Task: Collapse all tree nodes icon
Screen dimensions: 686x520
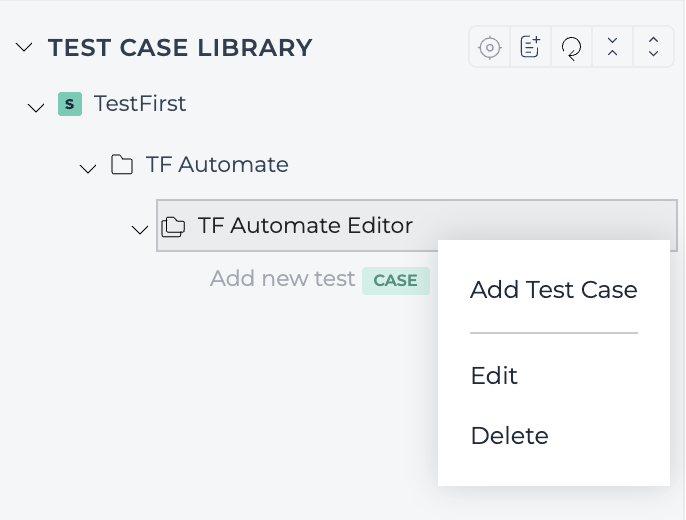Action: point(612,47)
